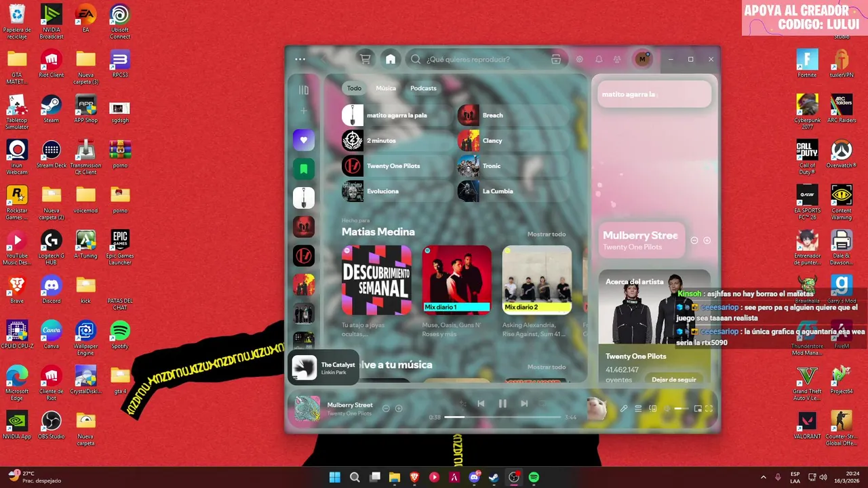This screenshot has width=868, height=488.
Task: Open OBS Studio desktop shortcut
Action: (x=51, y=426)
